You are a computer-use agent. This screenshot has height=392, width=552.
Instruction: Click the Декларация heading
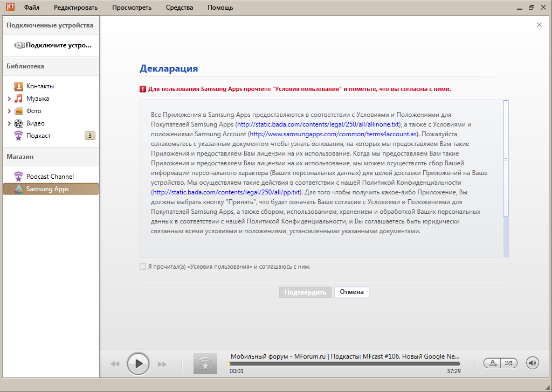pyautogui.click(x=169, y=68)
